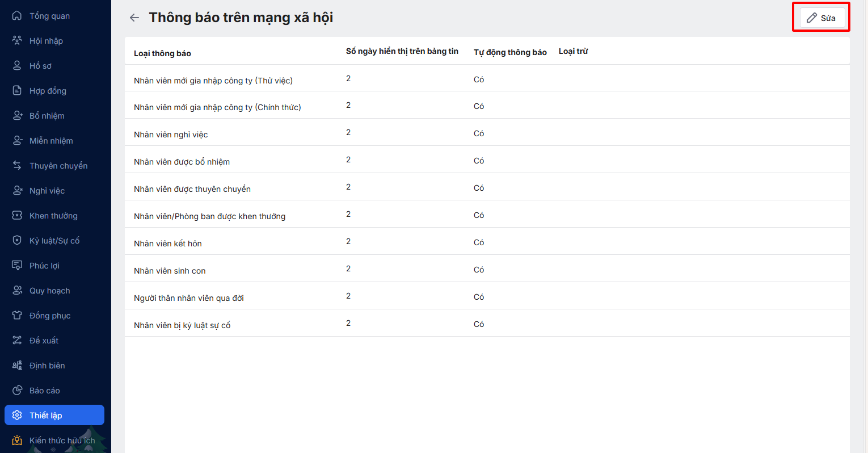Click Tự động thông báo column header
Viewport: 868px width, 453px height.
(x=510, y=52)
